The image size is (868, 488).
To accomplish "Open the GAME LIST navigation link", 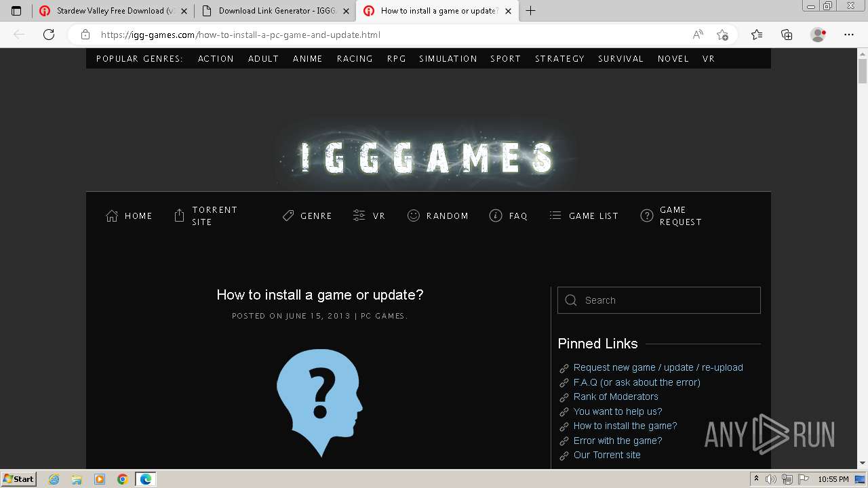I will click(593, 216).
